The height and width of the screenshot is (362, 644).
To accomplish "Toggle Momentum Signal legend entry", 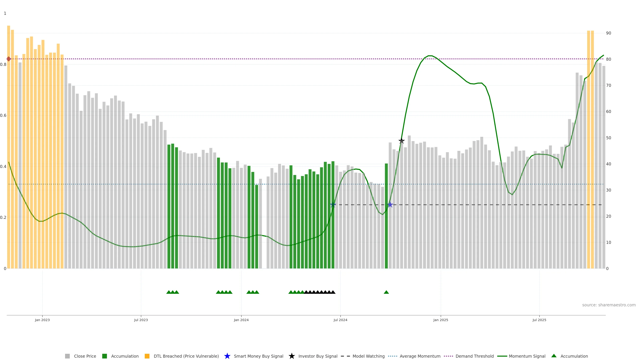I will click(x=527, y=356).
